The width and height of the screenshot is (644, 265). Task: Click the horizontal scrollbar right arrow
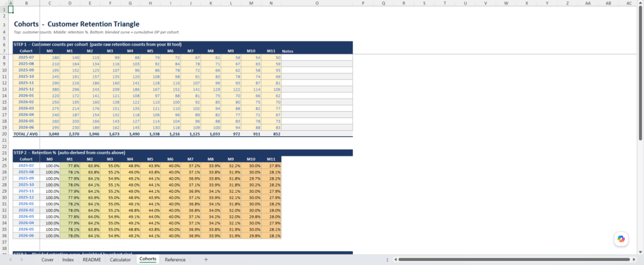(x=635, y=260)
